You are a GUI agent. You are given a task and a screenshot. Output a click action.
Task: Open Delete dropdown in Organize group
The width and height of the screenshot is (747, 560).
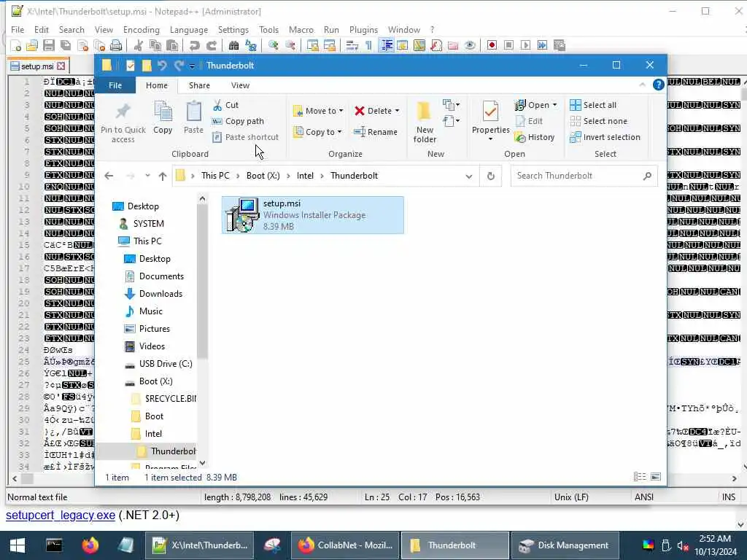click(x=397, y=111)
